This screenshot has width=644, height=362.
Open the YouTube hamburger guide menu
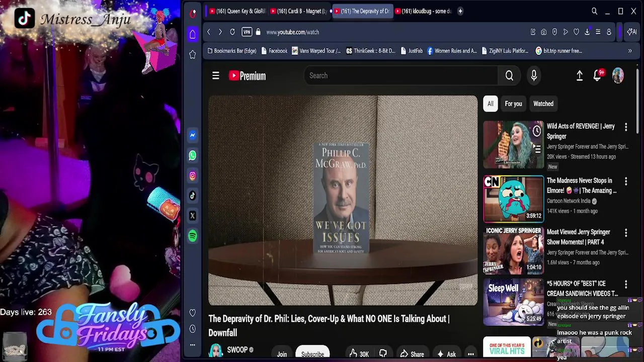point(216,76)
